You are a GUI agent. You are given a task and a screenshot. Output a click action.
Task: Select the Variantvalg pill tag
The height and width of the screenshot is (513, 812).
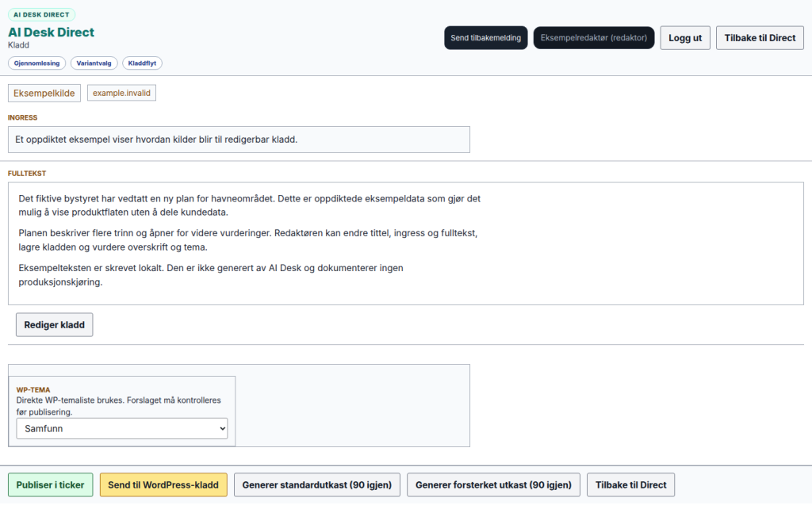coord(94,63)
